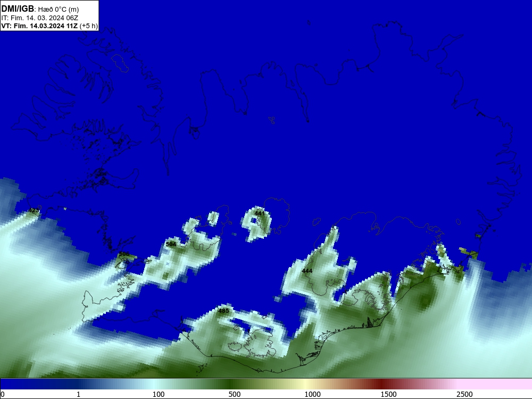Click the color scale label 1
This screenshot has height=399, width=532.
click(x=79, y=394)
